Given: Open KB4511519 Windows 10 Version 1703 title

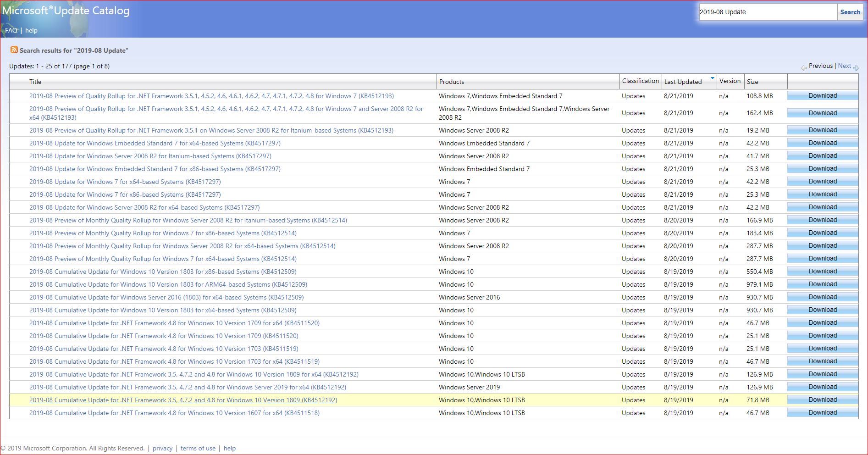Looking at the screenshot, I should click(164, 349).
